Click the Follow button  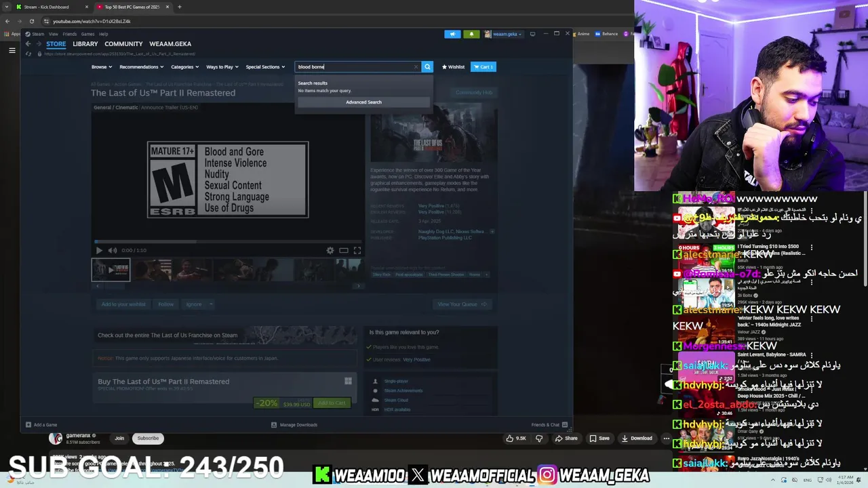pyautogui.click(x=166, y=304)
